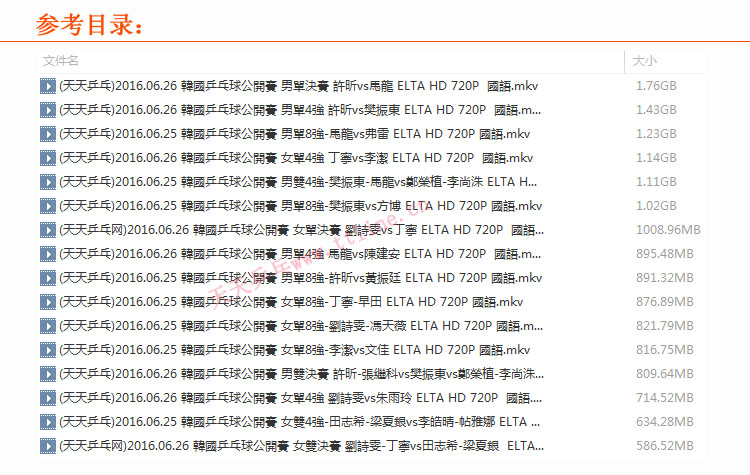Screen dimensions: 750x475
Task: Select the 女雙4強-田志希-梁夏銀vs李皓晴 file row
Action: coord(300,422)
